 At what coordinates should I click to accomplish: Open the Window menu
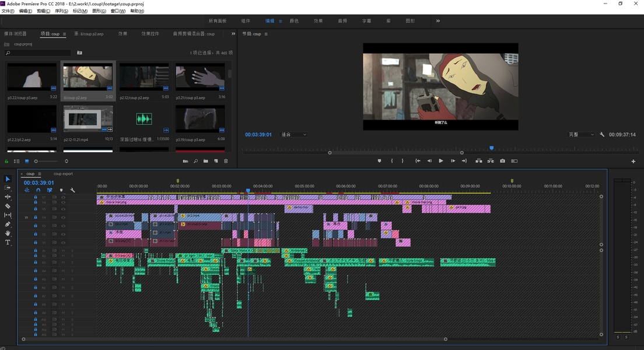118,11
